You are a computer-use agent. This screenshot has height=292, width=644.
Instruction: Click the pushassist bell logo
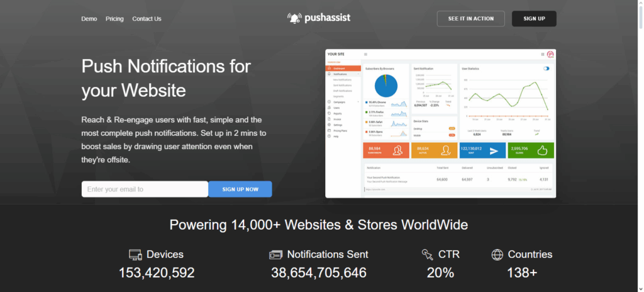pos(294,18)
